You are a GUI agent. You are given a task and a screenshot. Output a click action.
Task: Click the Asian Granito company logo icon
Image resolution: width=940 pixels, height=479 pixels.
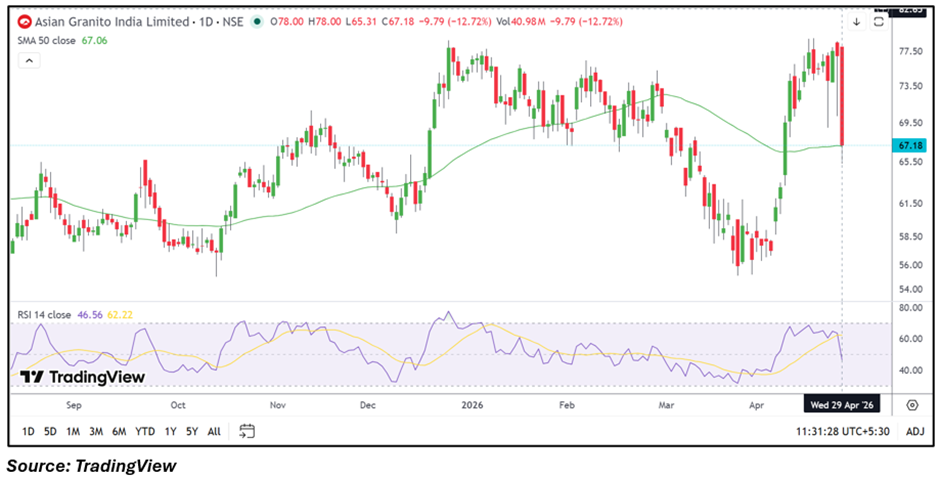(x=23, y=21)
